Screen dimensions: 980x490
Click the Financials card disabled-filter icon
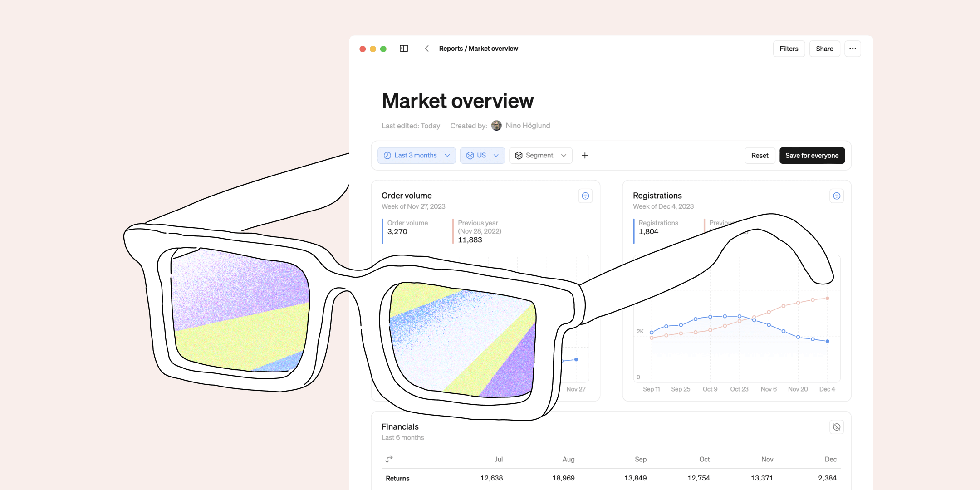tap(836, 427)
